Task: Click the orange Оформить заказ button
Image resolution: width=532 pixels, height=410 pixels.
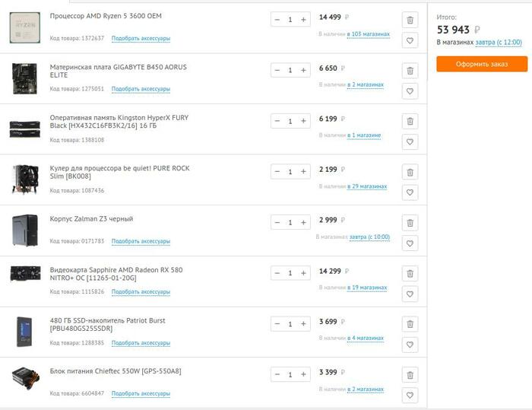Action: point(481,64)
